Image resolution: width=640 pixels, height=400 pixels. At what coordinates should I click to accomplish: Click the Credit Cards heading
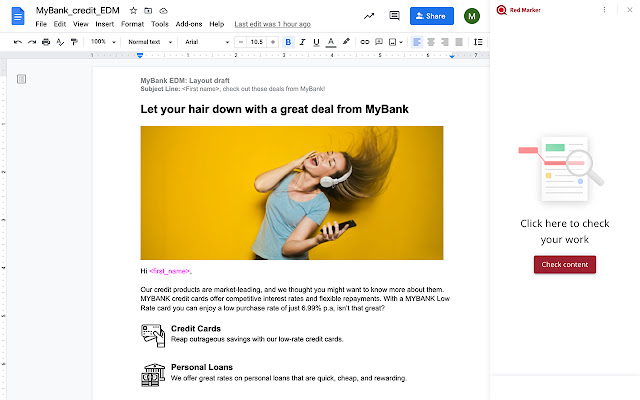coord(196,329)
